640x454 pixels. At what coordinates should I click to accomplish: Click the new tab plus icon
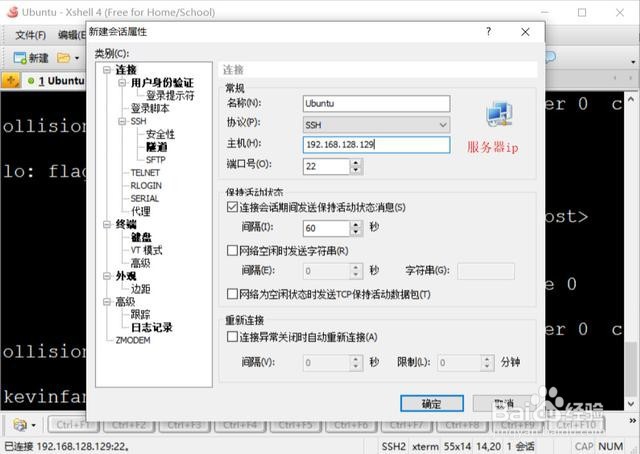(11, 80)
